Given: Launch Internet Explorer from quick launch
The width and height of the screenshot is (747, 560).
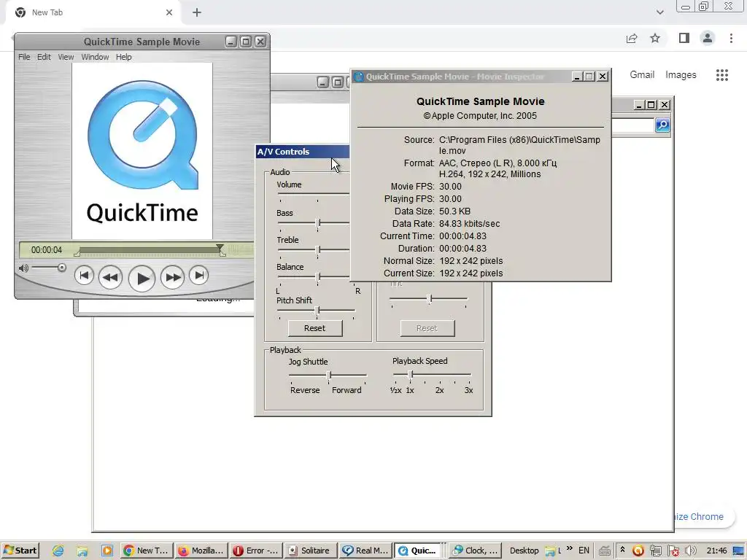Looking at the screenshot, I should (58, 551).
